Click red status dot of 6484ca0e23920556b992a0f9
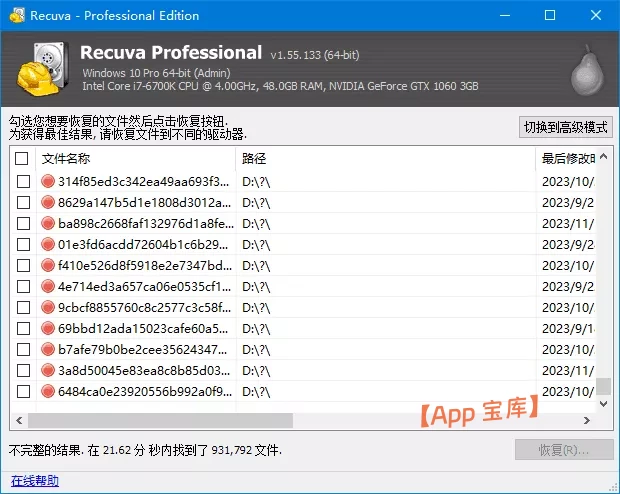620x494 pixels. [x=48, y=391]
